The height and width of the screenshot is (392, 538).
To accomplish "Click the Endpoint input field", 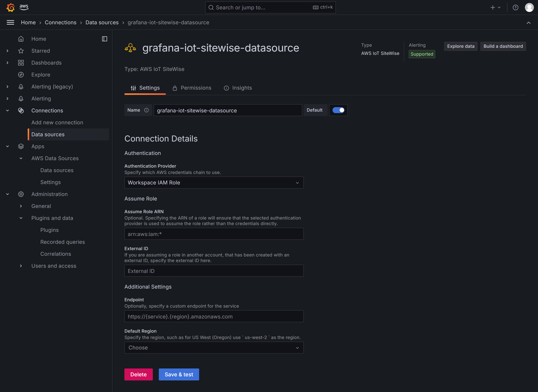I will [x=214, y=316].
